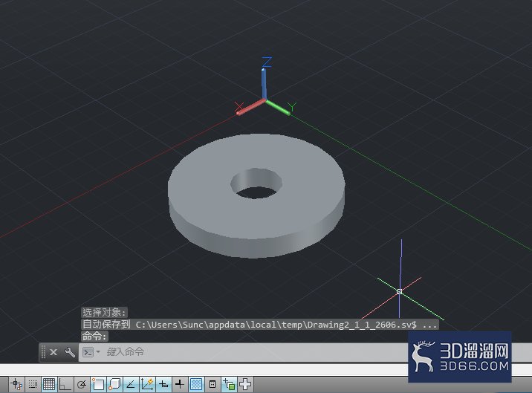Screen dimensions: 532x393
Task: Expand recent commands dropdown arrow
Action: [98, 352]
